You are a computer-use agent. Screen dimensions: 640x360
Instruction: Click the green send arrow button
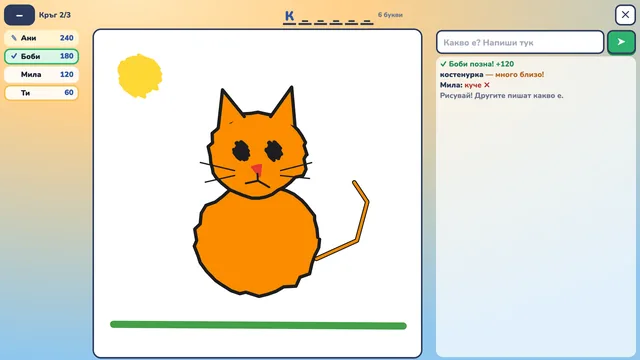(x=621, y=42)
